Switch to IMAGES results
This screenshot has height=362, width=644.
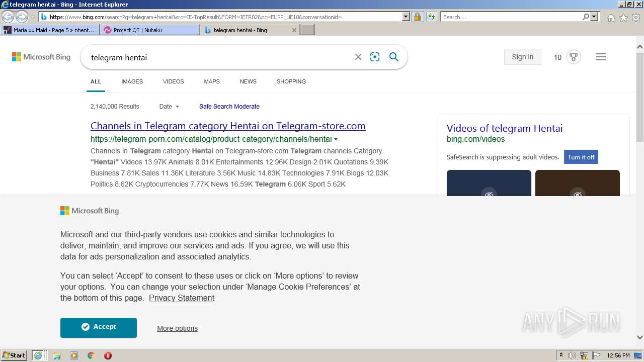(x=132, y=81)
